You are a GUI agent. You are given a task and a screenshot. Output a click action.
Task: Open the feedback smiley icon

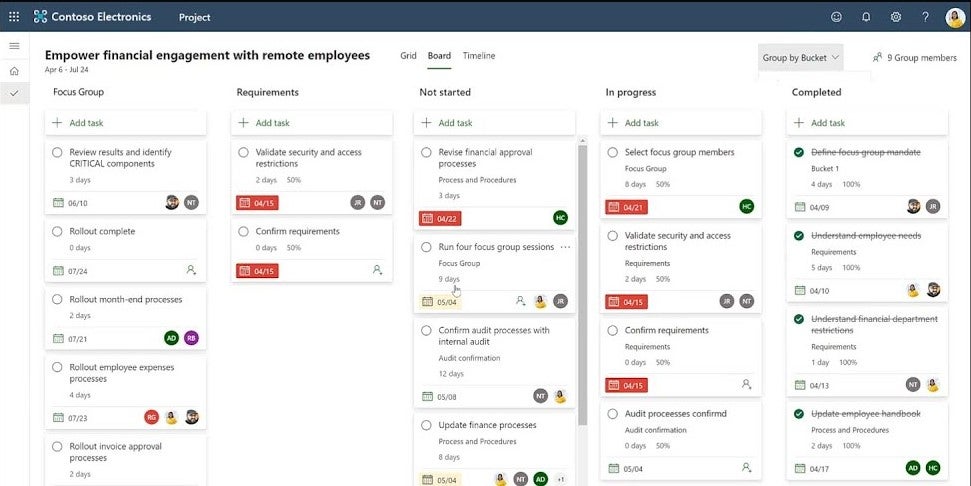(836, 17)
